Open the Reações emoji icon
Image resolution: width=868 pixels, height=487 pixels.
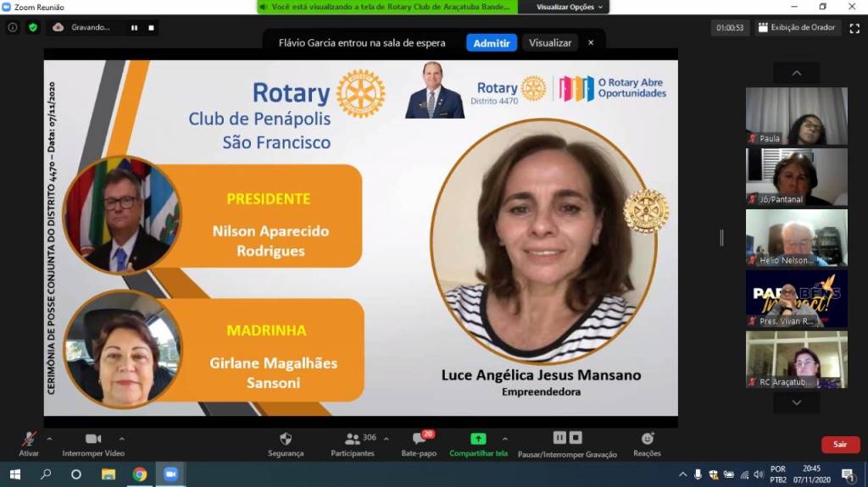click(647, 439)
